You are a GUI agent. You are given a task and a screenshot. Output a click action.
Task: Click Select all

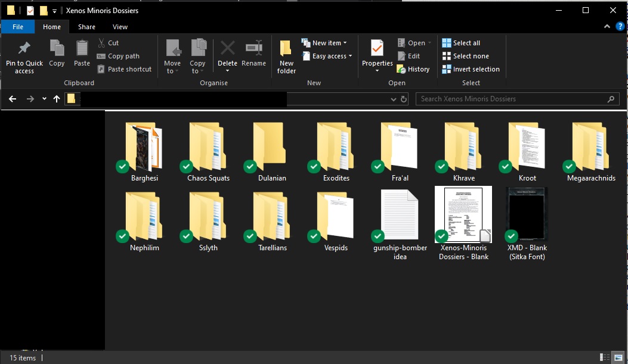pyautogui.click(x=461, y=43)
